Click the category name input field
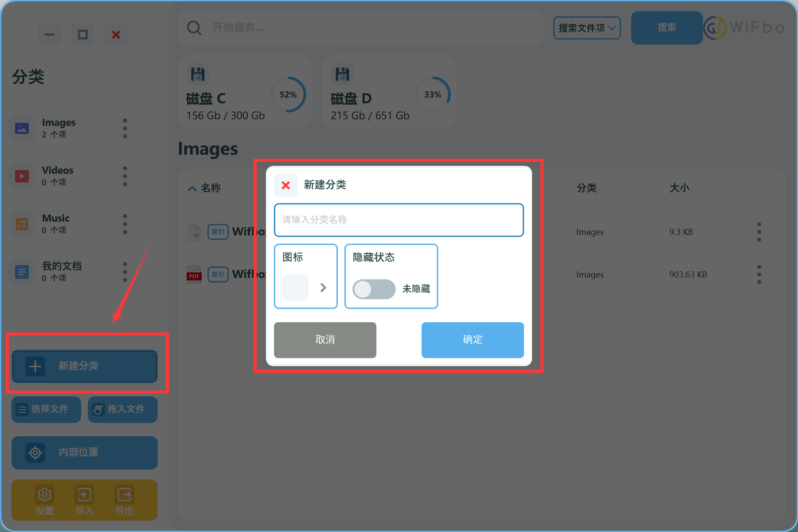798x532 pixels. pos(399,220)
